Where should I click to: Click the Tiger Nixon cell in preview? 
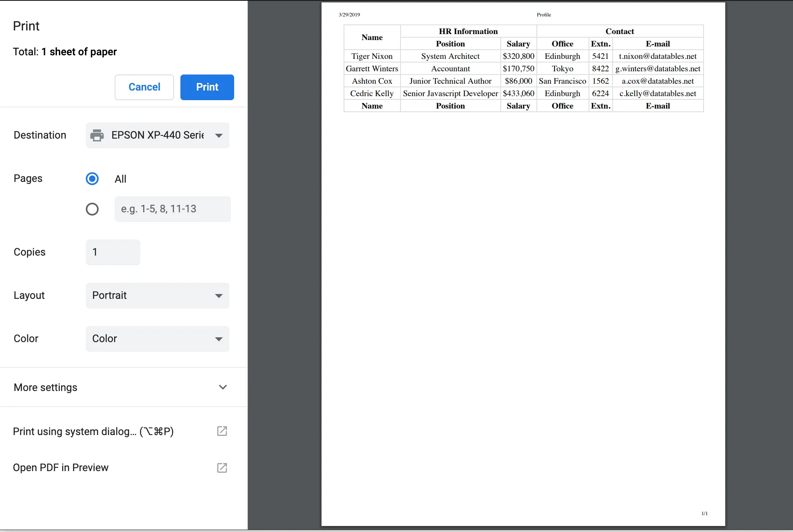point(372,56)
